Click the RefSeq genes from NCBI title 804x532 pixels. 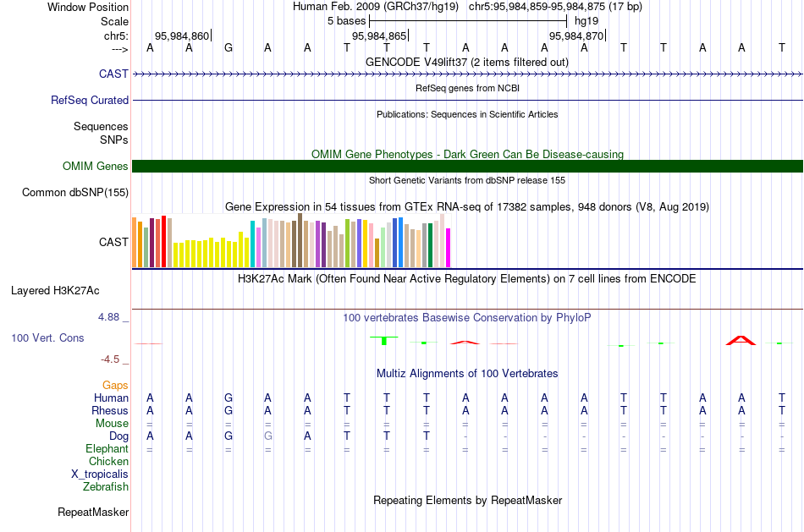(467, 88)
